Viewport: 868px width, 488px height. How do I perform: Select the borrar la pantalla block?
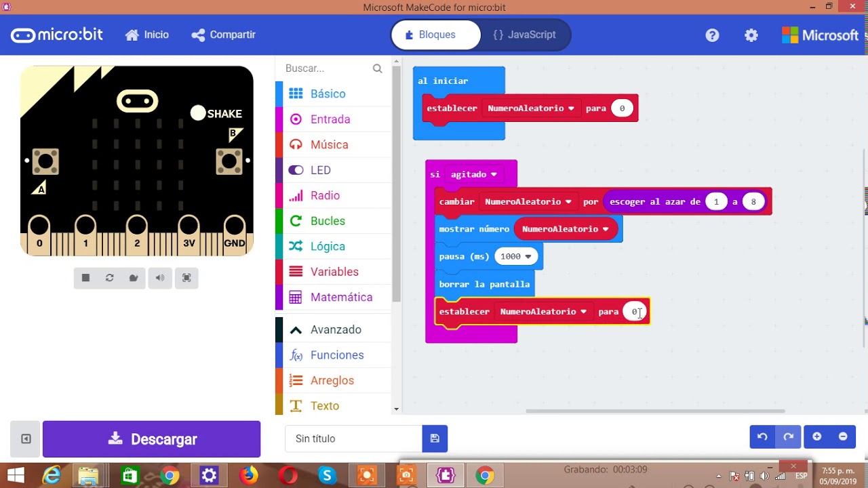[484, 284]
